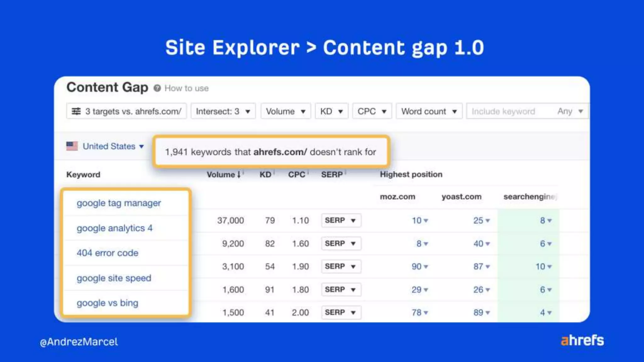Open the How to use link
The height and width of the screenshot is (362, 644).
pos(186,88)
